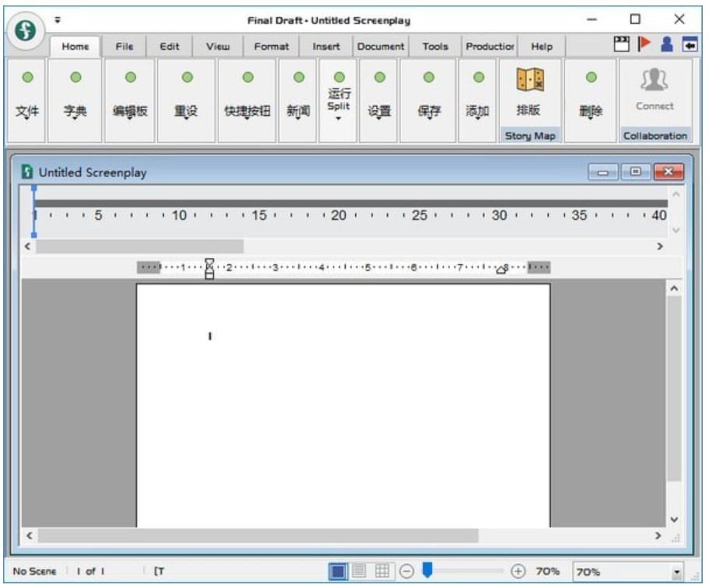Click the Story Map scroll down arrow
This screenshot has width=712, height=588.
coord(675,230)
